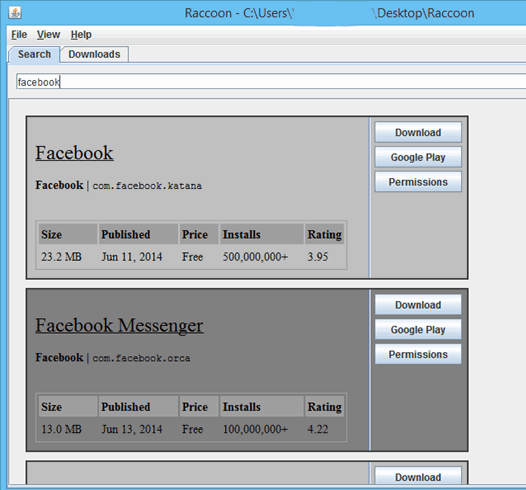Open the Help menu
526x490 pixels.
click(81, 35)
